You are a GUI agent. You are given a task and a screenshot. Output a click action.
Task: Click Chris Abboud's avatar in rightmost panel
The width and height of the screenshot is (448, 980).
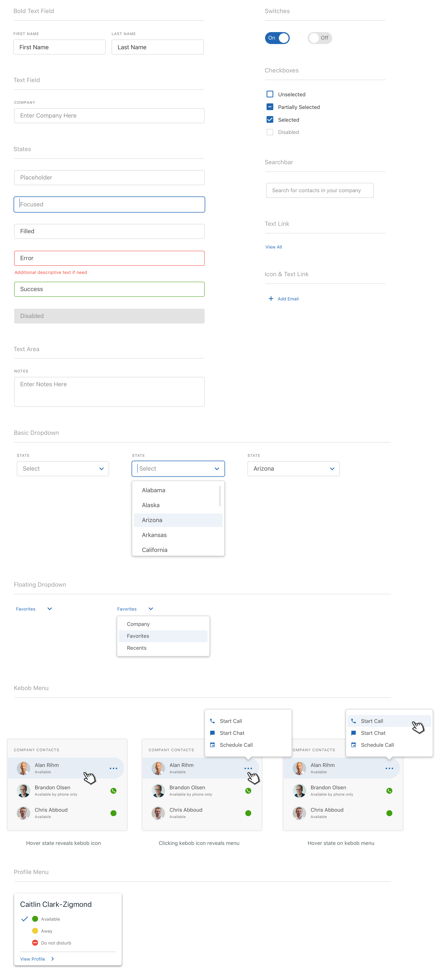299,813
